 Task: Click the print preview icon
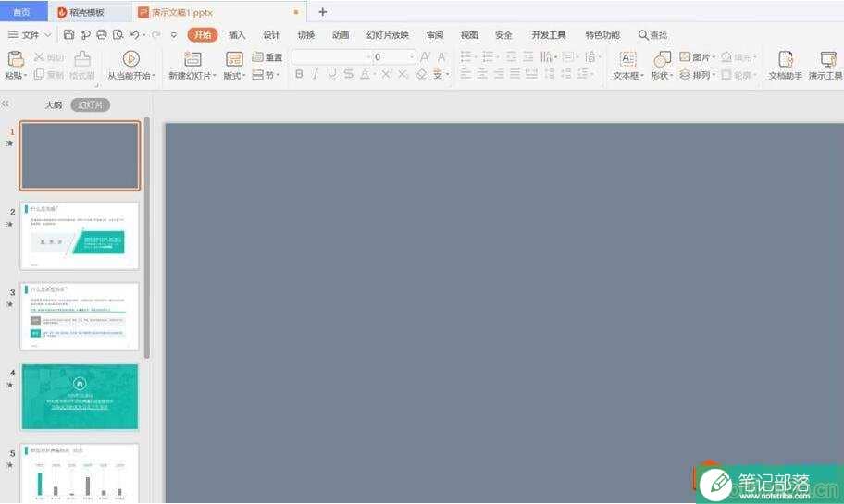point(118,34)
